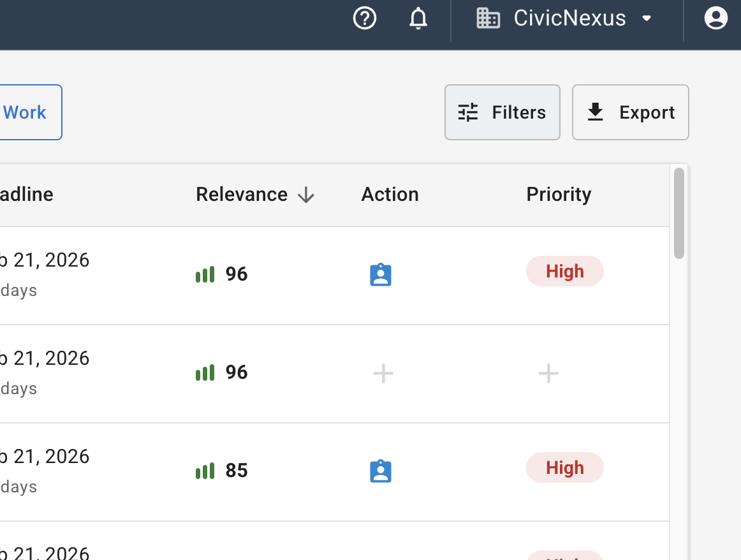Viewport: 741px width, 560px height.
Task: Click the relevance bars icon in first row
Action: (205, 274)
